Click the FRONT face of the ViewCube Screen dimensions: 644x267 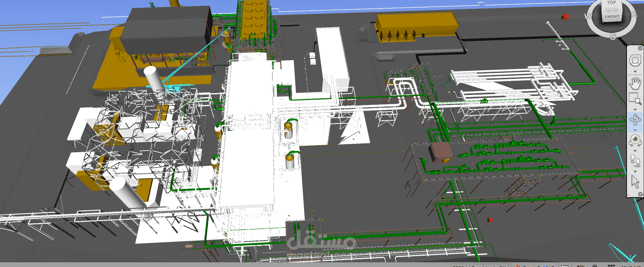coord(612,16)
